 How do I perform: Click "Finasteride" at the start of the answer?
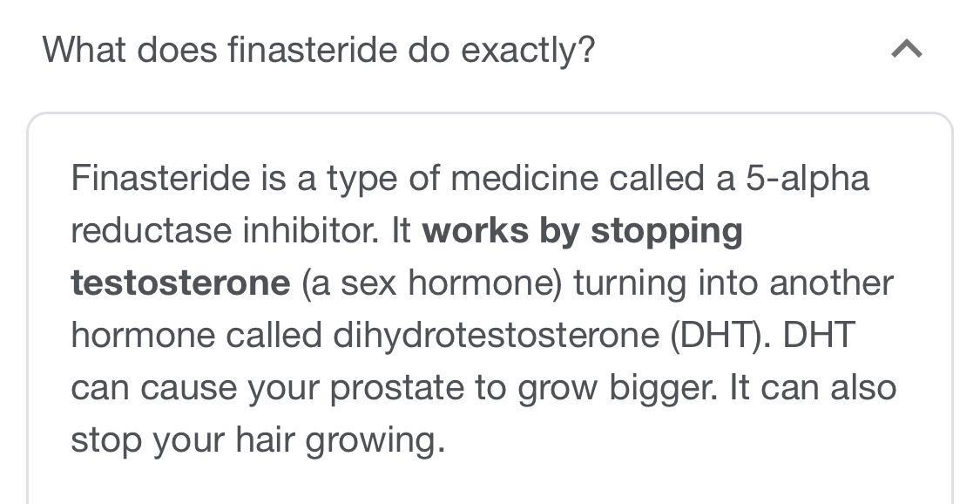click(159, 179)
